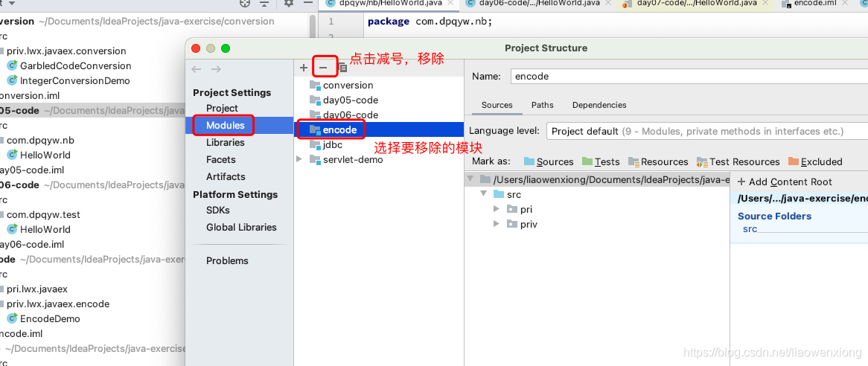Mark folder as Excluded

(815, 161)
